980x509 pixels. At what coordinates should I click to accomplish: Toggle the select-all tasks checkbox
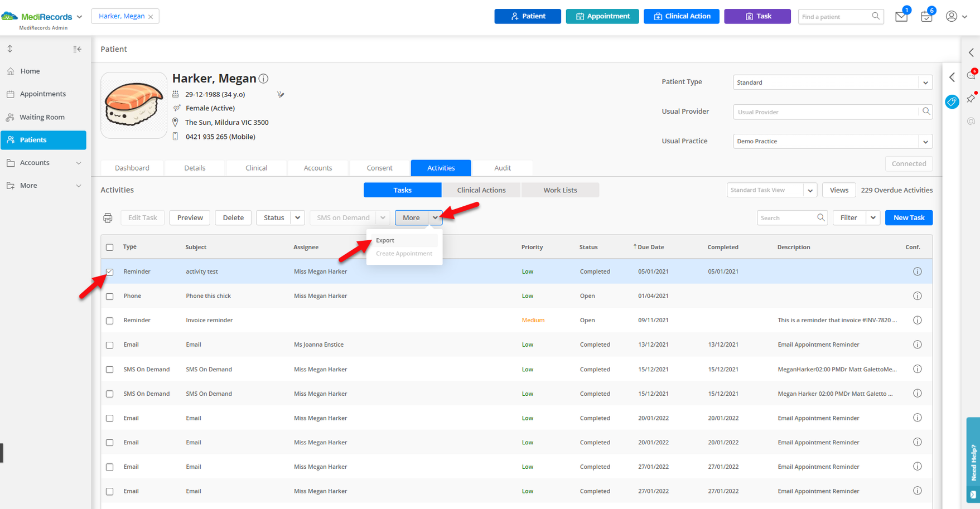tap(110, 248)
